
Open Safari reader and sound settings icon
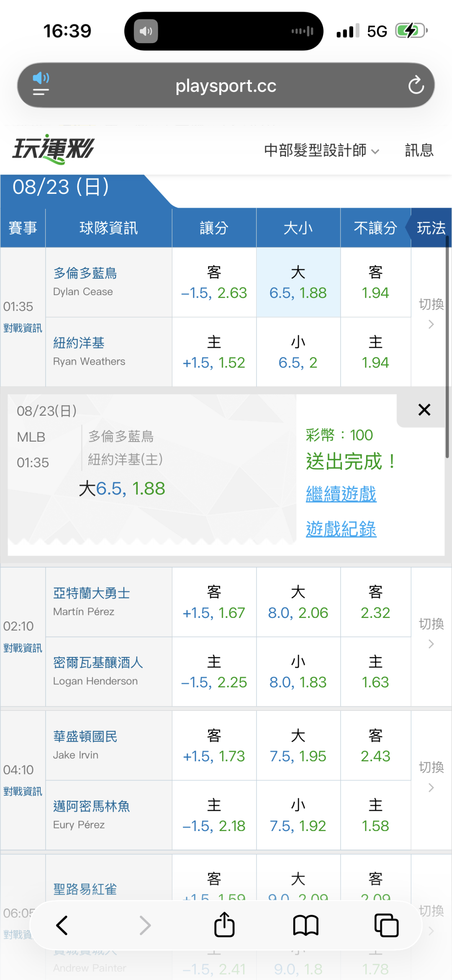click(x=41, y=84)
